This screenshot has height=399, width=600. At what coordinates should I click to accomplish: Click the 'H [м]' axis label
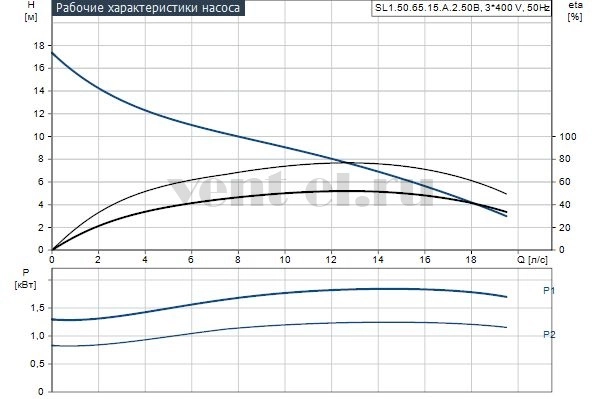31,11
